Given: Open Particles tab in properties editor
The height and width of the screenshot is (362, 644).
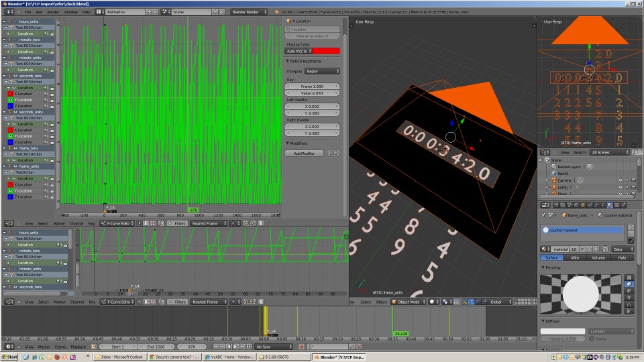Looking at the screenshot, I should (x=623, y=205).
